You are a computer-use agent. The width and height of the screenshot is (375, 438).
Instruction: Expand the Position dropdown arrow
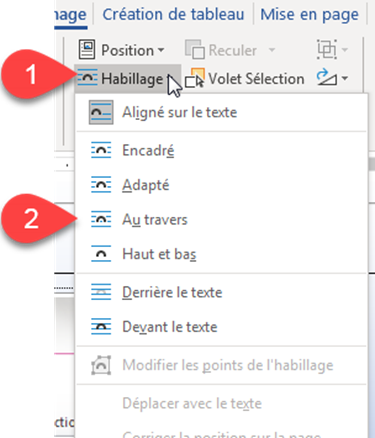click(161, 50)
